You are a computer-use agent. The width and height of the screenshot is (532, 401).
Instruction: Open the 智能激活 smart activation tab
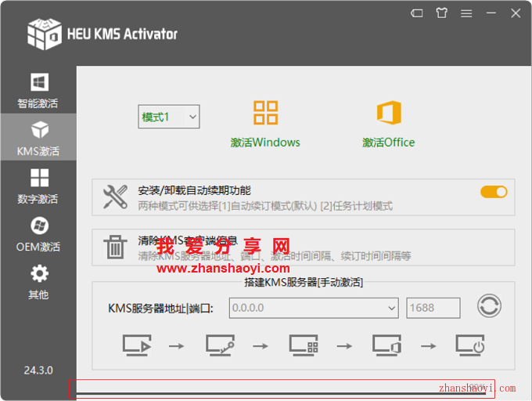pyautogui.click(x=38, y=91)
